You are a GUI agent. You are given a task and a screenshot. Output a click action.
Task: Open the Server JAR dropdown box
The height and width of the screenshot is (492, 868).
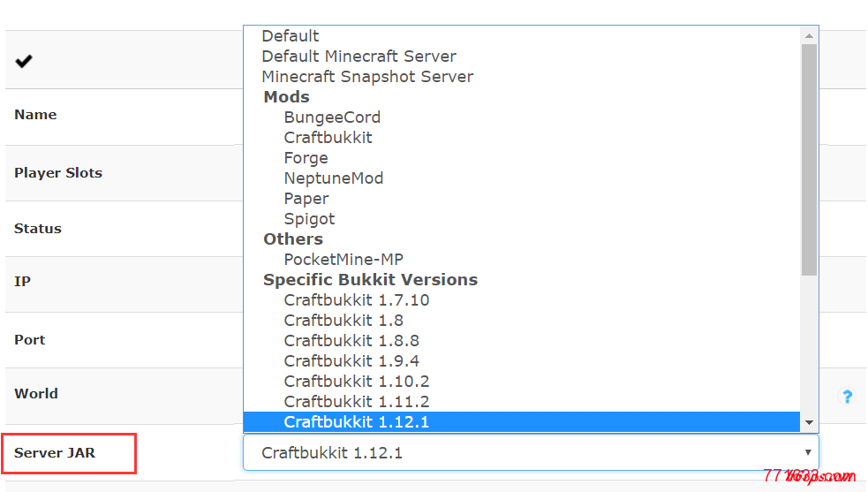point(530,452)
